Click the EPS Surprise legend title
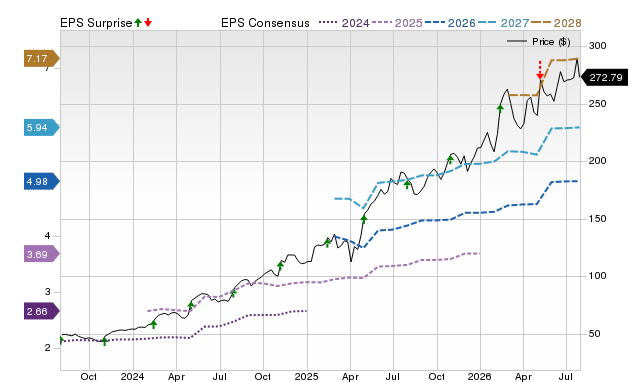This screenshot has height=382, width=640. 96,23
